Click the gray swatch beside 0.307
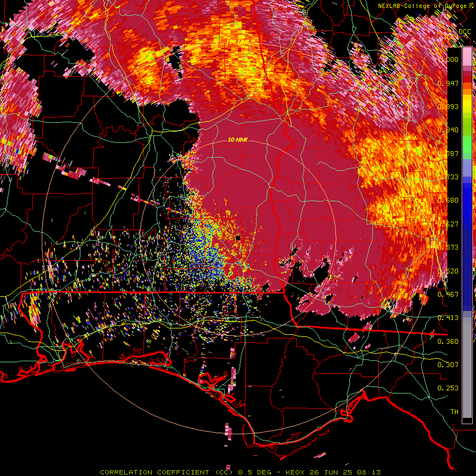 point(467,368)
